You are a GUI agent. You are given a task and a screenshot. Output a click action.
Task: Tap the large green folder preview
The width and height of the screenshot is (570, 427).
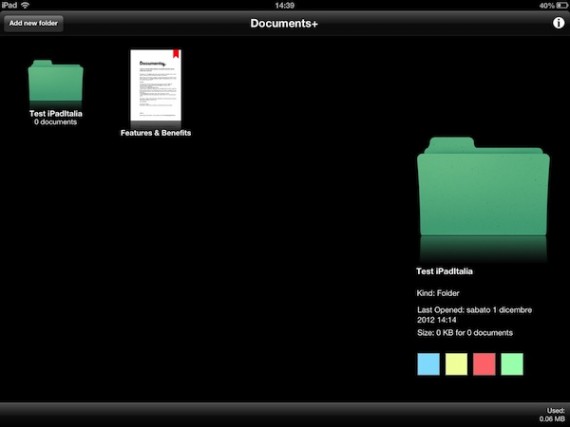[x=483, y=186]
